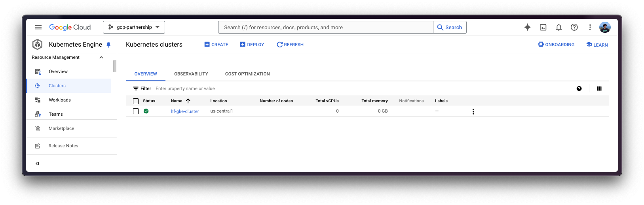This screenshot has width=644, height=205.
Task: Open column display options icon
Action: [x=599, y=88]
